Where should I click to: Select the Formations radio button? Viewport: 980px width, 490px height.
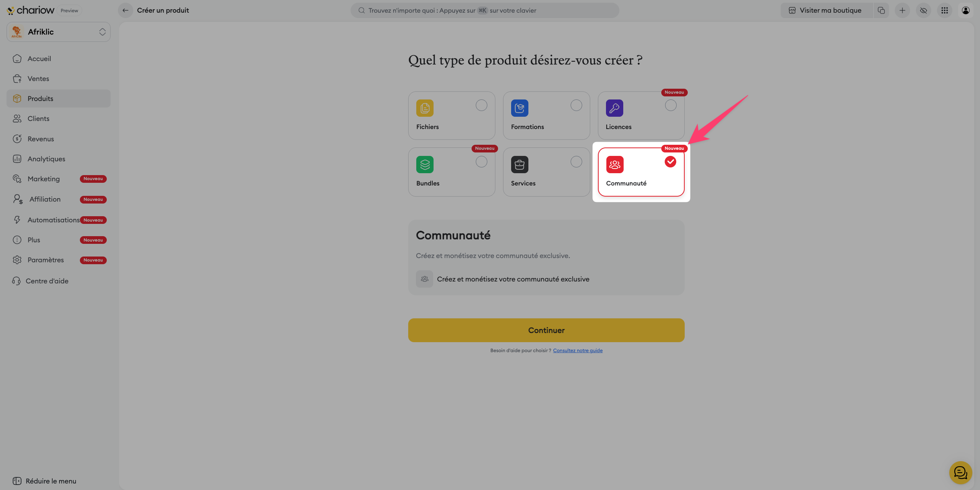tap(576, 105)
